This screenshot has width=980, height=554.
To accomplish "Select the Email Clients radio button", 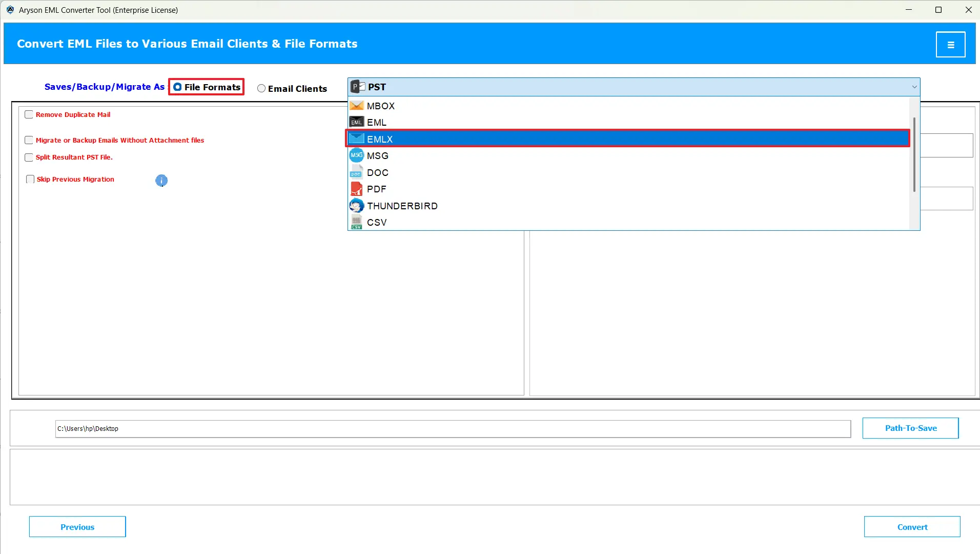I will [262, 88].
